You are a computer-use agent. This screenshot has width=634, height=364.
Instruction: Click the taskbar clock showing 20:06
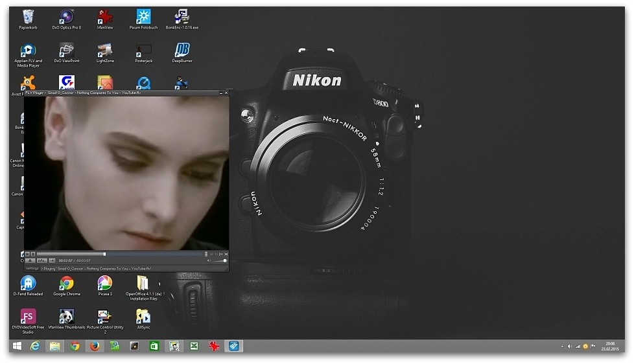[x=610, y=347]
